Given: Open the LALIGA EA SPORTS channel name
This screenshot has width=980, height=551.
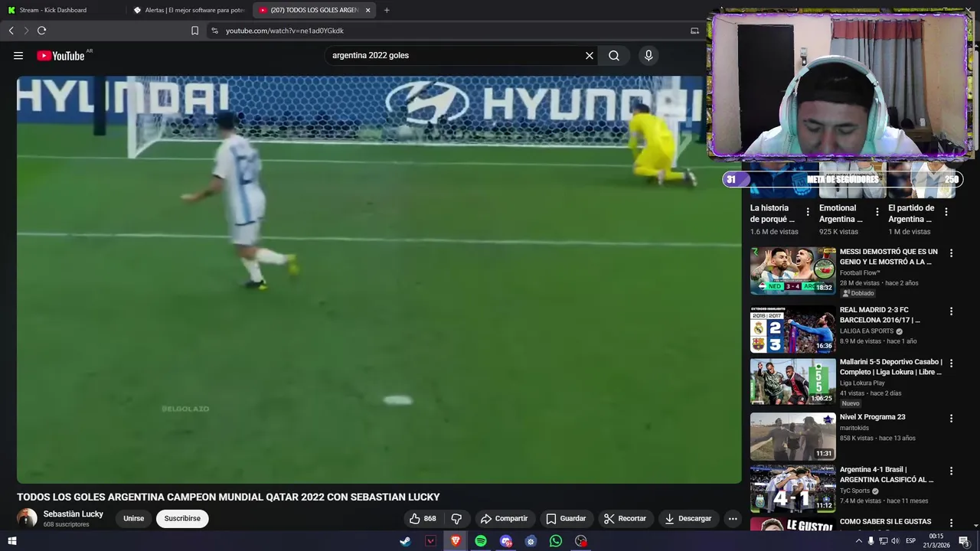Looking at the screenshot, I should 867,331.
